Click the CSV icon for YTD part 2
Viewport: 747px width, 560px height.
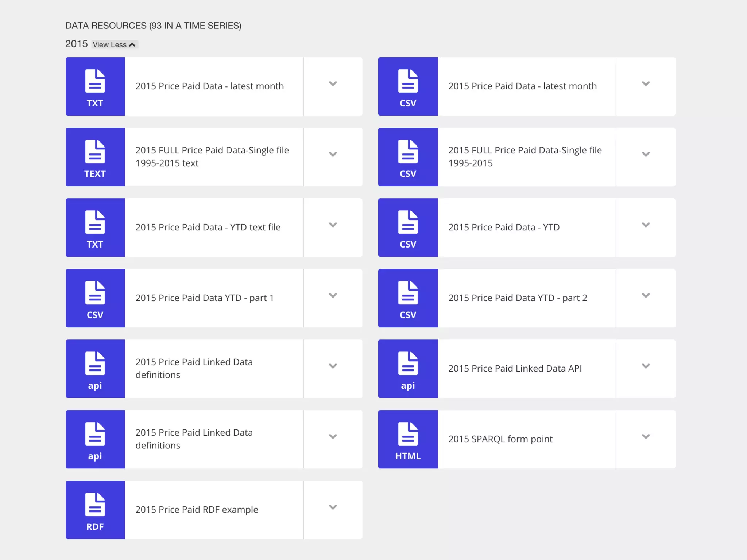pyautogui.click(x=408, y=298)
